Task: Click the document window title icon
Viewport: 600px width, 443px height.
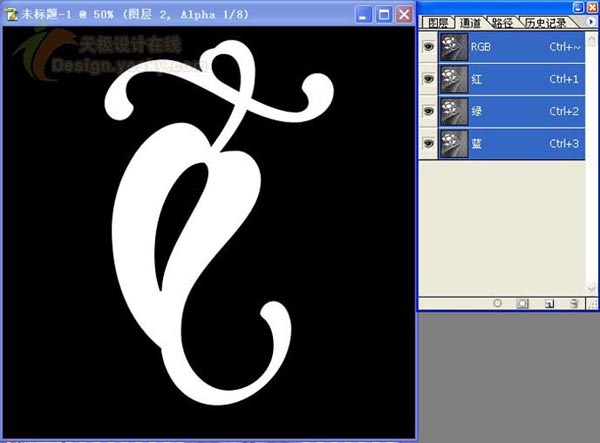Action: (12, 16)
